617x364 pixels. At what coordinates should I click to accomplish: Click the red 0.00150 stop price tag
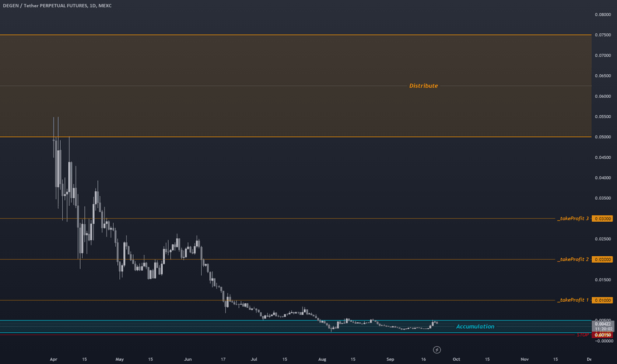(602, 335)
